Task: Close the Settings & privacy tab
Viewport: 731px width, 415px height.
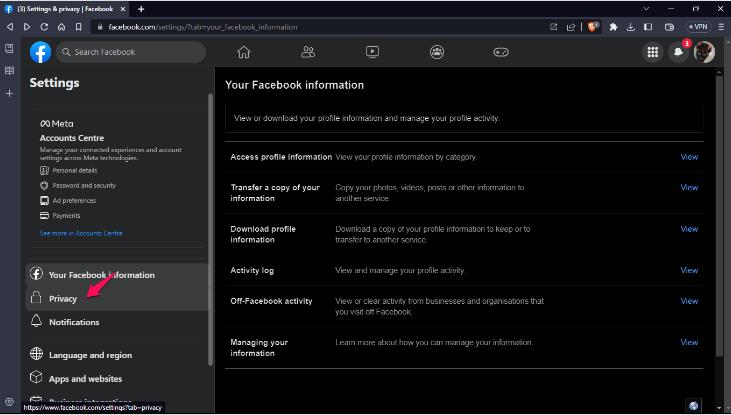Action: tap(123, 9)
